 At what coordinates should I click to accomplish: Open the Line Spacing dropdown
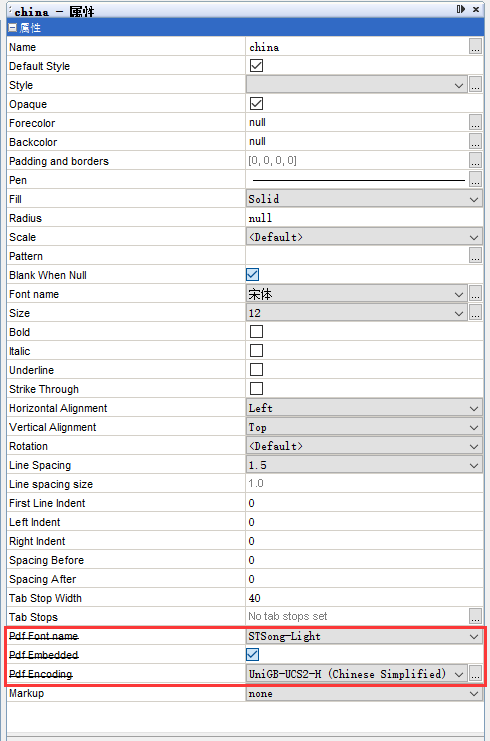[x=364, y=465]
